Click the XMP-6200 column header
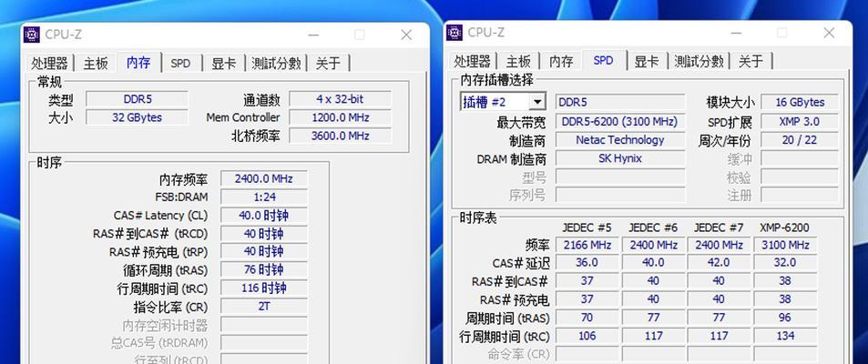868x364 pixels. pos(784,227)
